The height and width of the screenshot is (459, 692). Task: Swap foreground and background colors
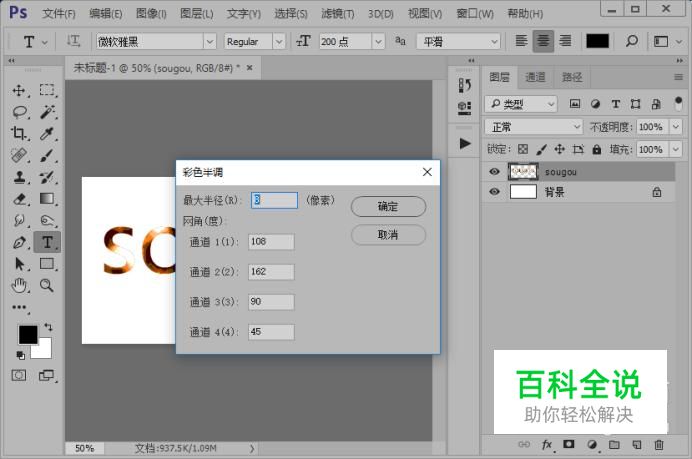pyautogui.click(x=48, y=327)
